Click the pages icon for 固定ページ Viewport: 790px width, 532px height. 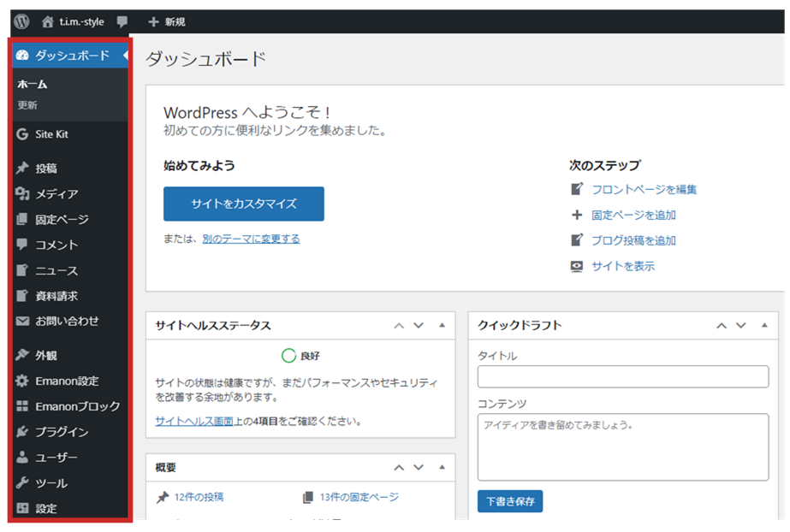tap(21, 219)
